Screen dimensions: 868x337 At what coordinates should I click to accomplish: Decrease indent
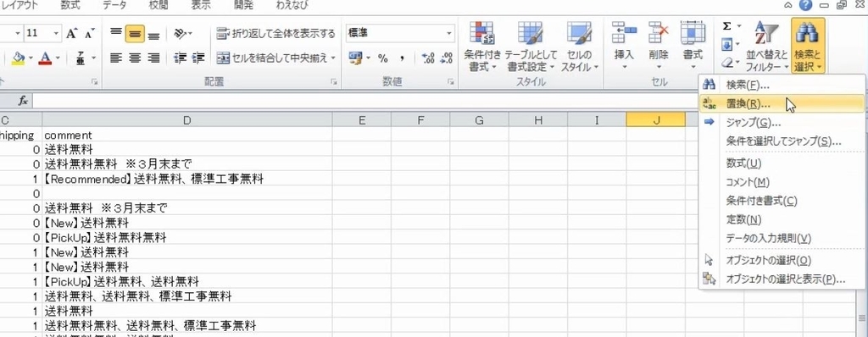180,58
